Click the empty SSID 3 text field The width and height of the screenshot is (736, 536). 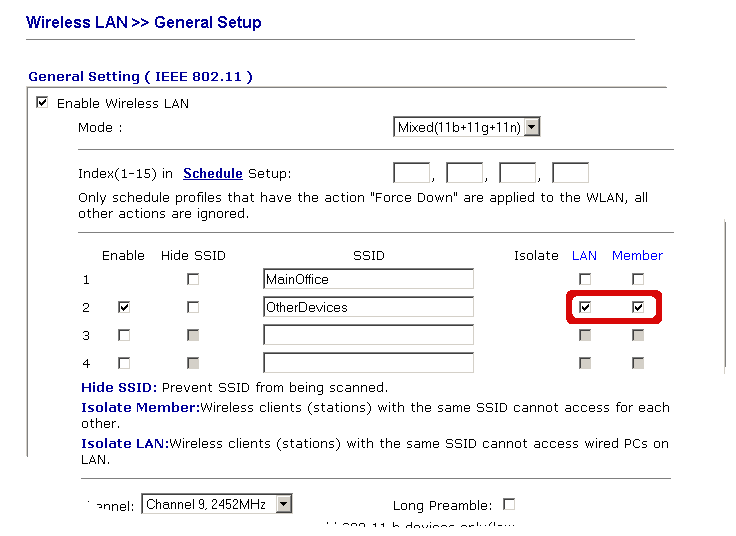[x=368, y=335]
